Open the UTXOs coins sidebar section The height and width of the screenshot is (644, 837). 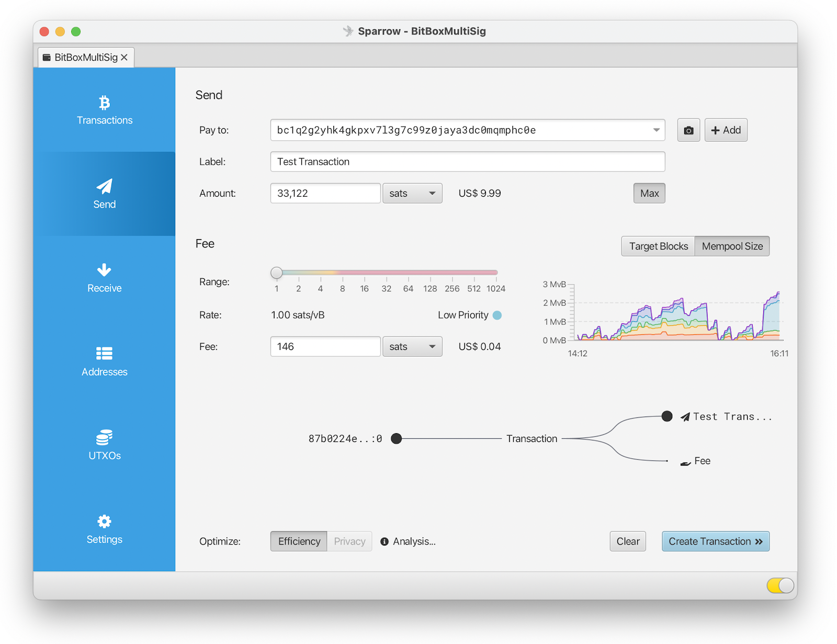point(104,445)
